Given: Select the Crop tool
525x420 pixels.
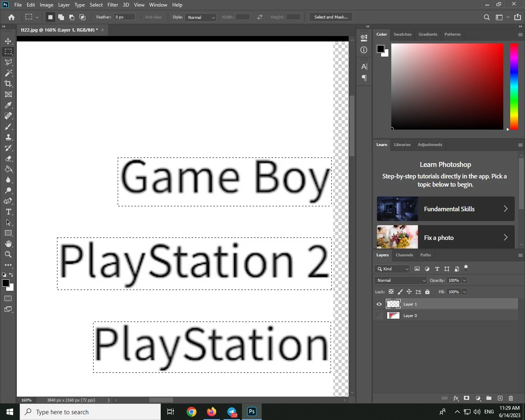Looking at the screenshot, I should pos(8,84).
